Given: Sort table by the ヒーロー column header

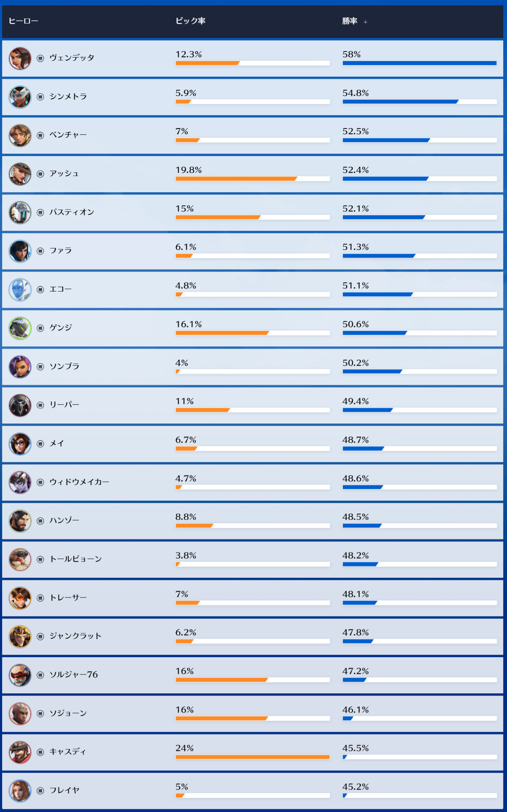Looking at the screenshot, I should (23, 21).
